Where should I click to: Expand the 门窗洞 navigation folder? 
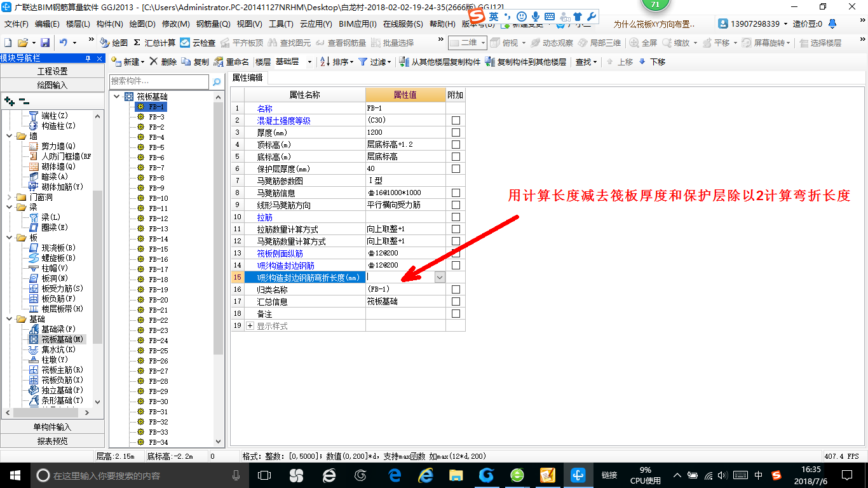tap(10, 197)
